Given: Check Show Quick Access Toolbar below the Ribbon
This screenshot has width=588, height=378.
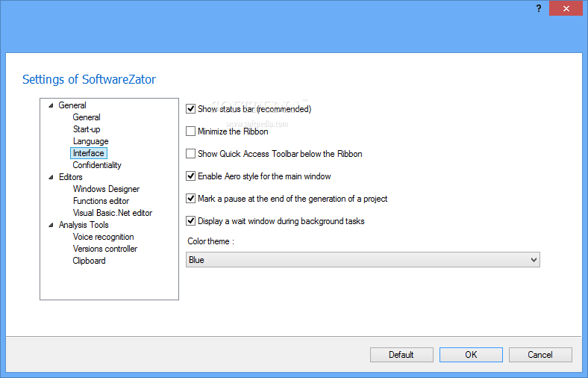Looking at the screenshot, I should click(191, 154).
